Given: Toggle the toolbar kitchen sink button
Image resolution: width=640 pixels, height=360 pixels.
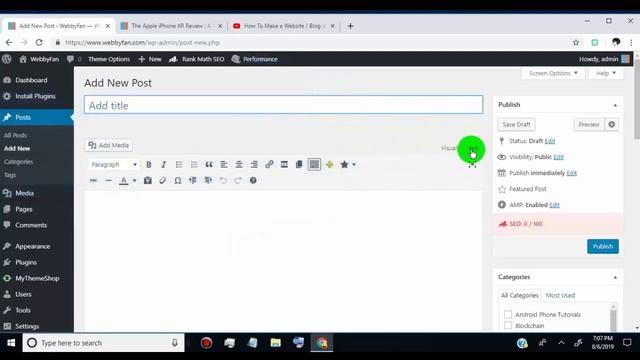Looking at the screenshot, I should [x=314, y=164].
